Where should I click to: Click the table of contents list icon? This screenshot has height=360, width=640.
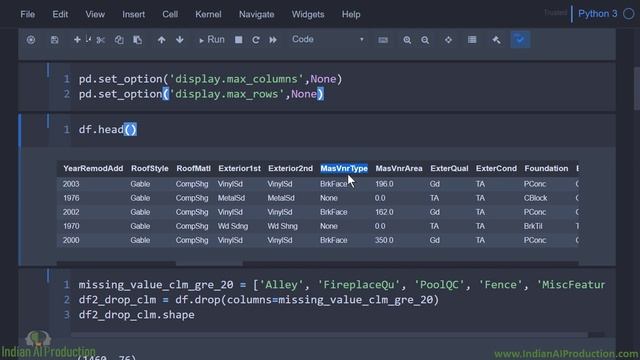[x=472, y=40]
